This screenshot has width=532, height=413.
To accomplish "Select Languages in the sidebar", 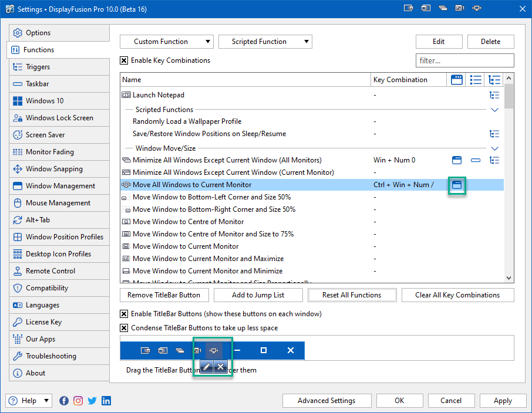I will (59, 305).
